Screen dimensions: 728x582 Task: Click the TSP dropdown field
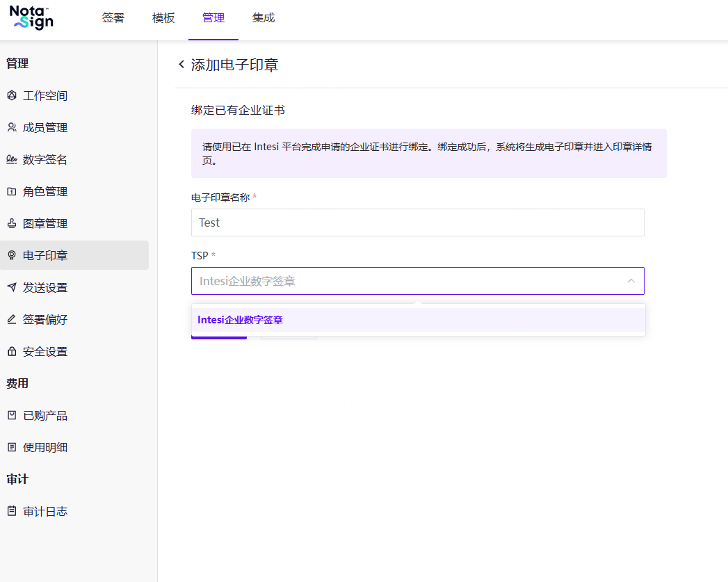pyautogui.click(x=417, y=281)
